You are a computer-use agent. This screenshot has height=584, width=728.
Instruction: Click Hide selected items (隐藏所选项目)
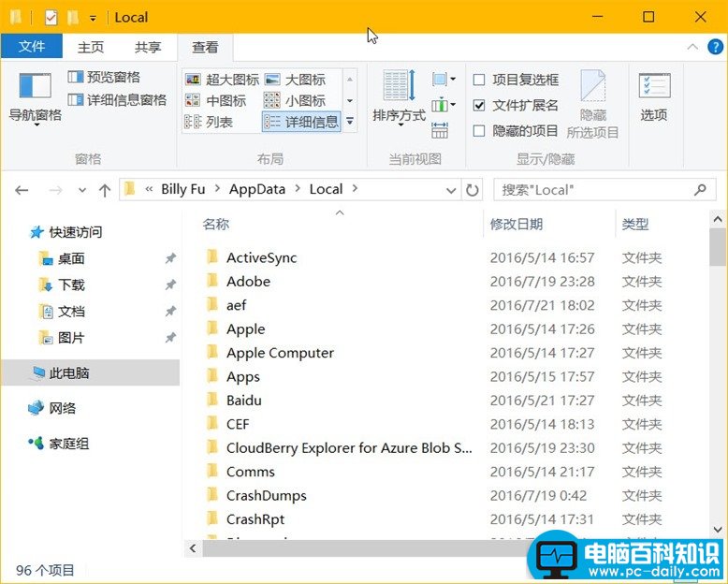point(592,104)
